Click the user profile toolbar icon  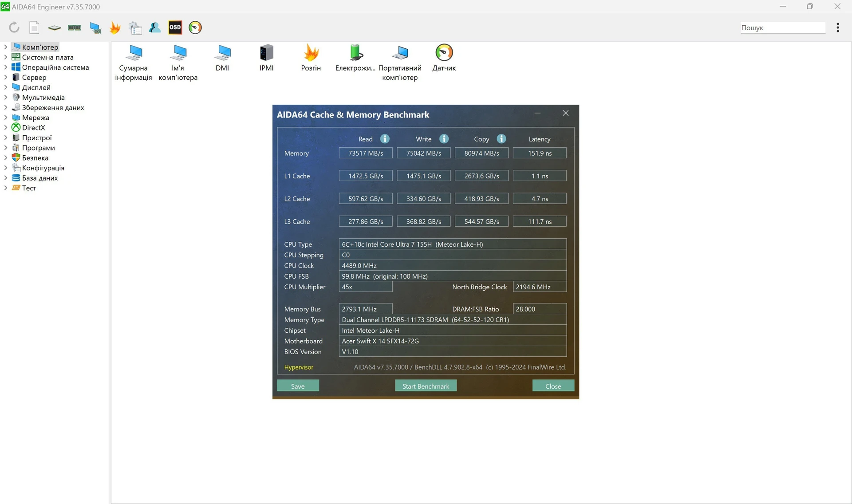[155, 28]
